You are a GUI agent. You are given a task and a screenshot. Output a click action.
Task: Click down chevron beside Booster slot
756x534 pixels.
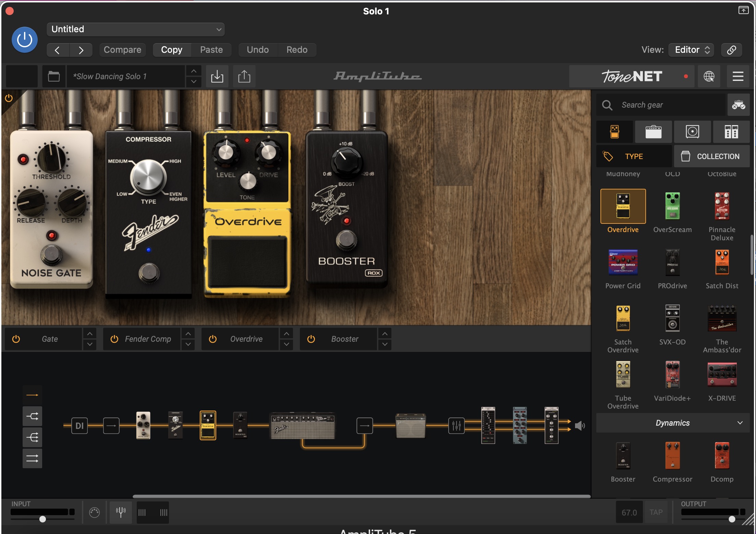pos(385,344)
